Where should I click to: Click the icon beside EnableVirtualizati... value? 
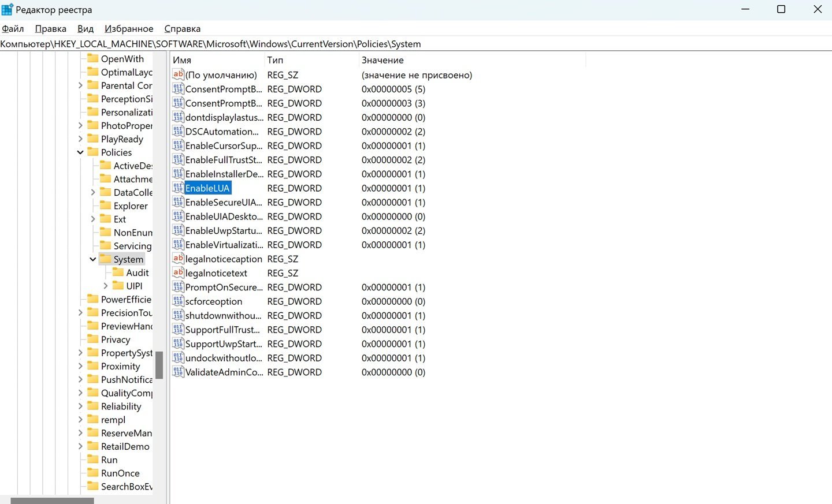[x=178, y=245]
